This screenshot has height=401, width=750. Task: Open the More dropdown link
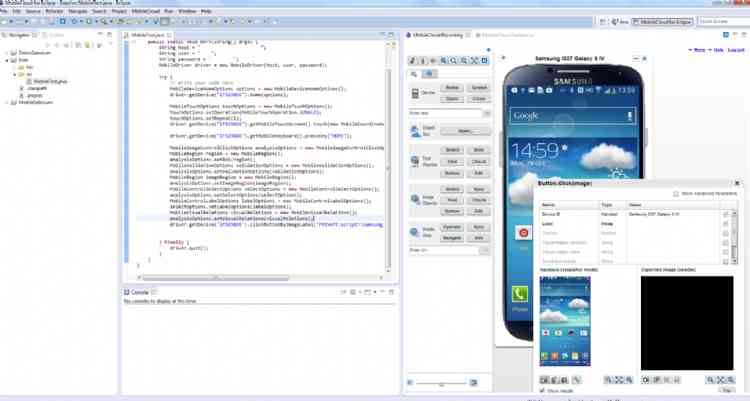click(x=697, y=50)
